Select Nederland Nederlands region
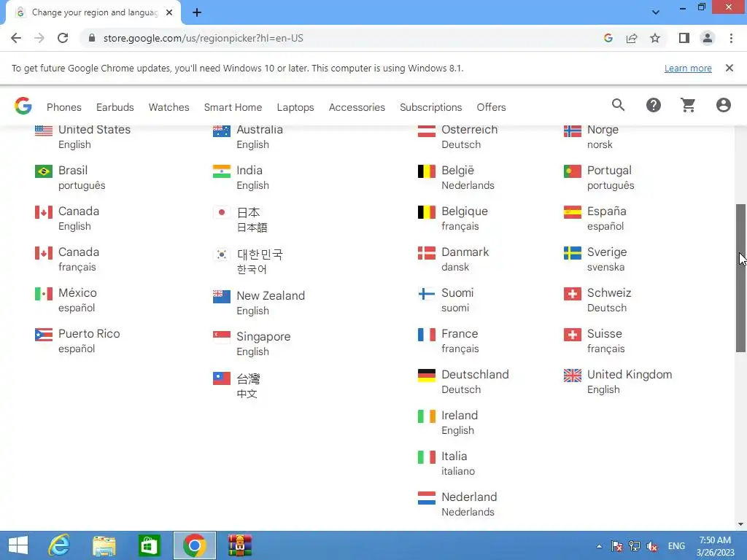This screenshot has width=747, height=560. pyautogui.click(x=457, y=505)
